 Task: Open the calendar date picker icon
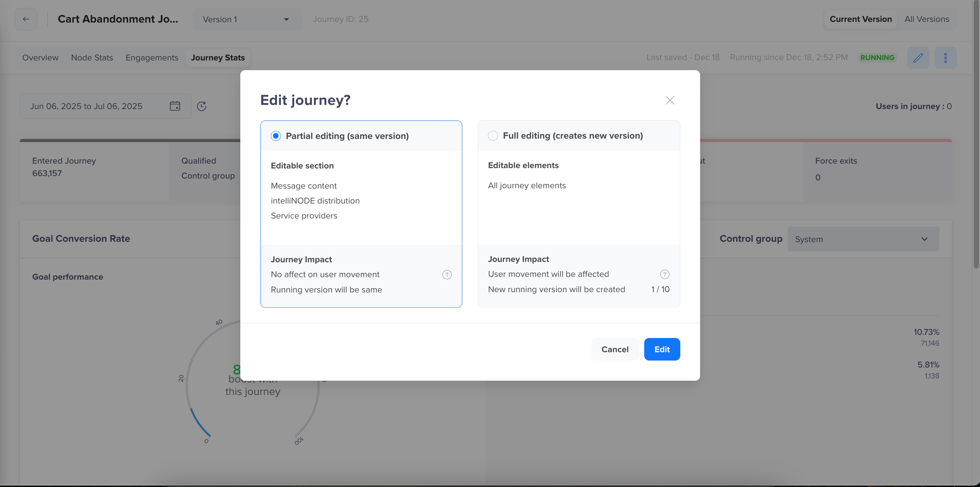[175, 106]
